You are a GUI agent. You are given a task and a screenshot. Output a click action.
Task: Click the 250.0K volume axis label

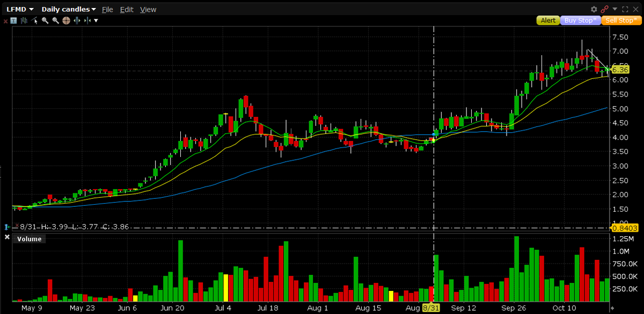coord(625,289)
